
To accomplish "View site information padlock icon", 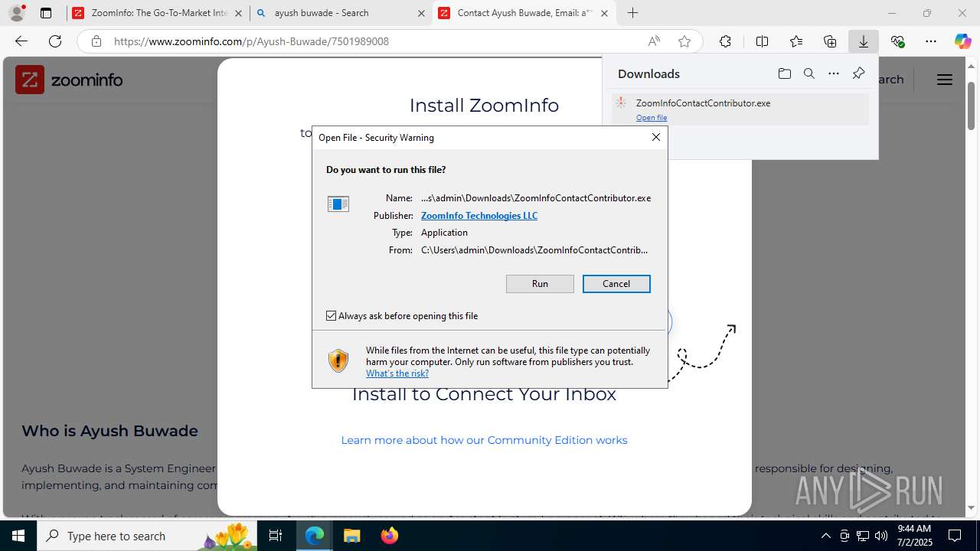I will 96,41.
